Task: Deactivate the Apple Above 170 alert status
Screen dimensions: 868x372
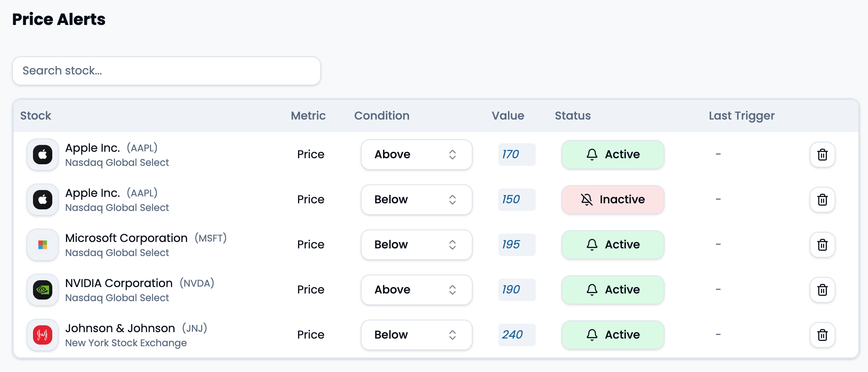Action: [x=613, y=155]
